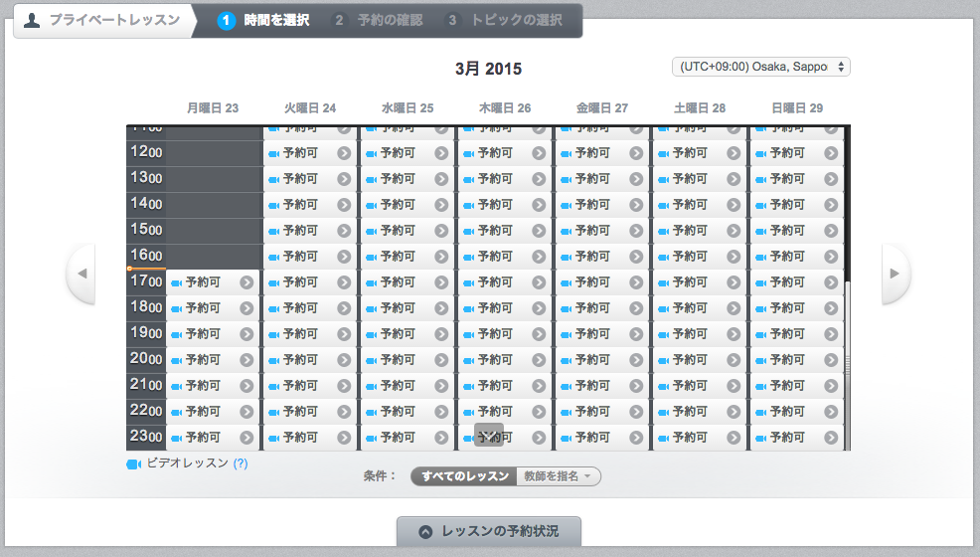Click arrow icon for Saturday 13:00 slot
This screenshot has height=557, width=980.
coord(734,179)
